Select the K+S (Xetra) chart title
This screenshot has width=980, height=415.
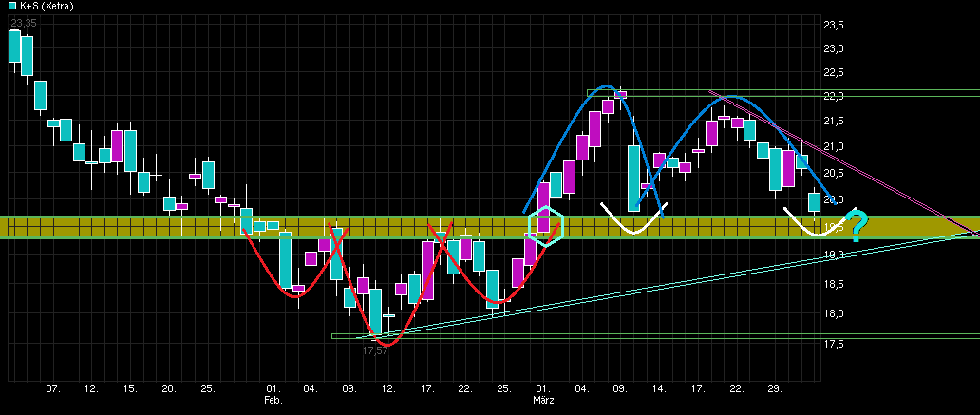point(47,7)
